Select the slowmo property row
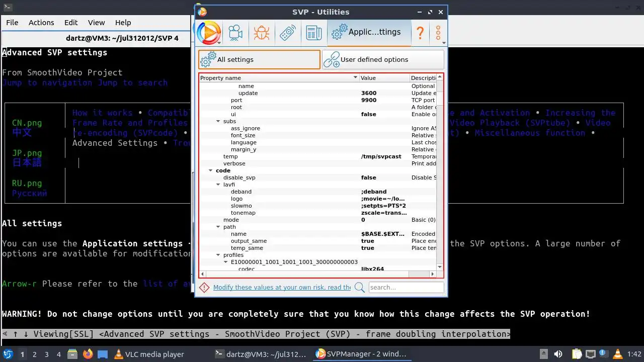 point(317,206)
